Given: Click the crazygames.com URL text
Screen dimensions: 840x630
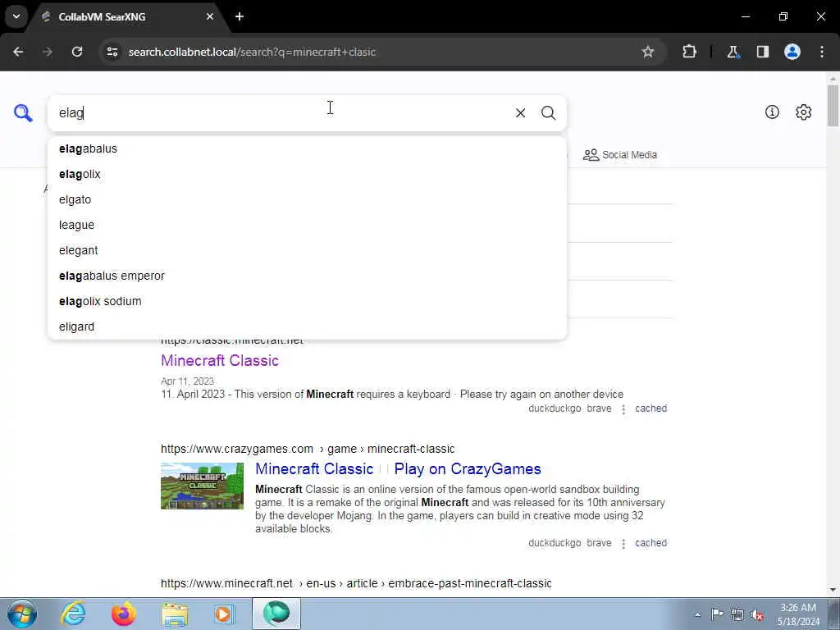Looking at the screenshot, I should (x=308, y=449).
